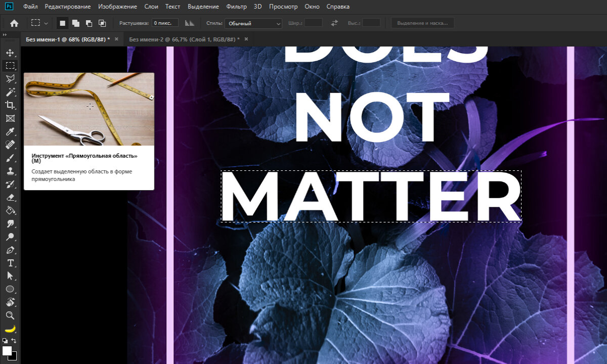Select the Paint Bucket tool

coord(10,210)
